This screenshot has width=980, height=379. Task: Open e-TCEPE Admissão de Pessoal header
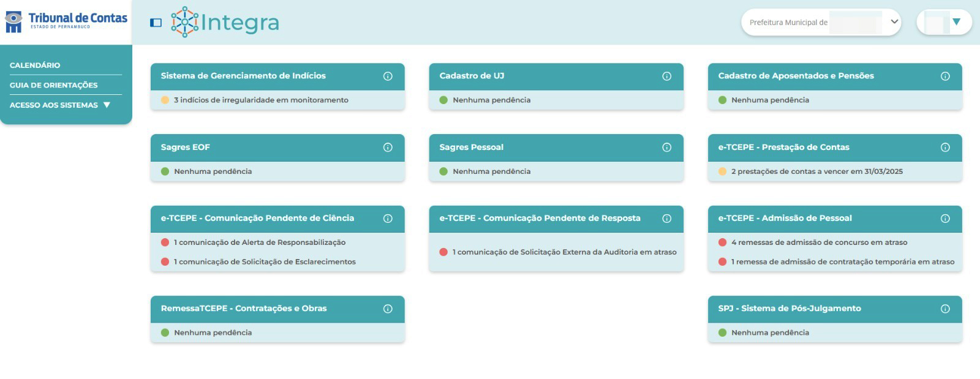click(x=835, y=219)
